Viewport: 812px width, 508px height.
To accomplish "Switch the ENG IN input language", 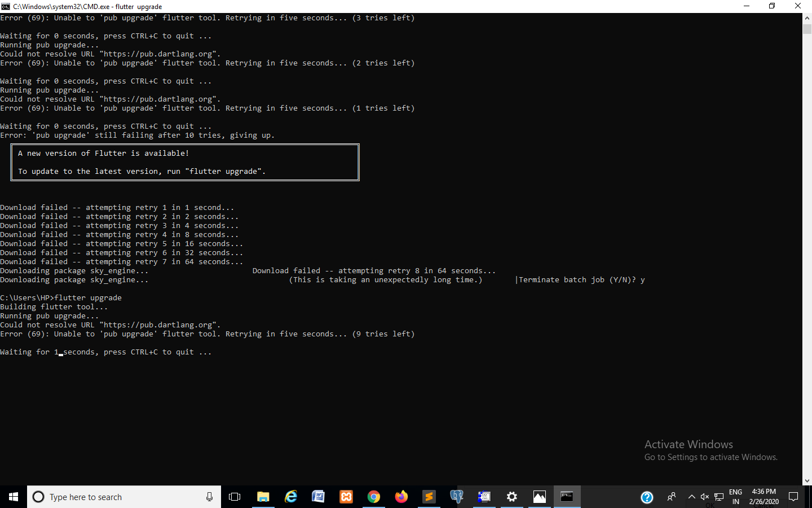I will click(735, 497).
